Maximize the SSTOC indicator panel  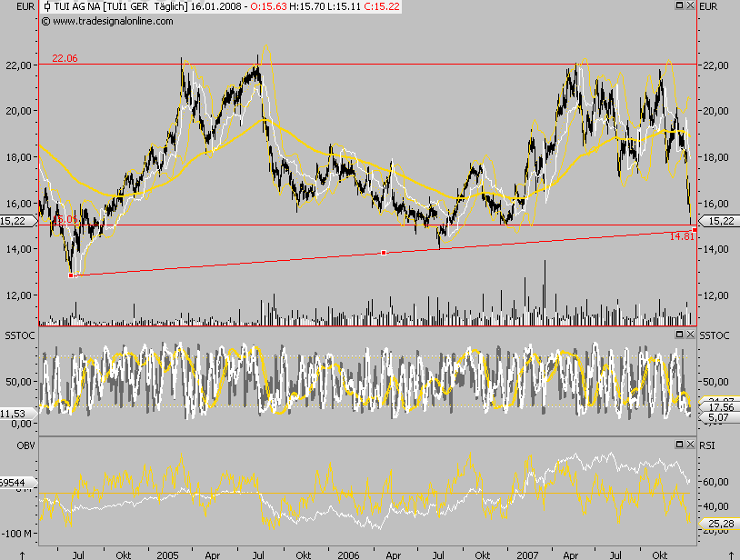coord(679,334)
